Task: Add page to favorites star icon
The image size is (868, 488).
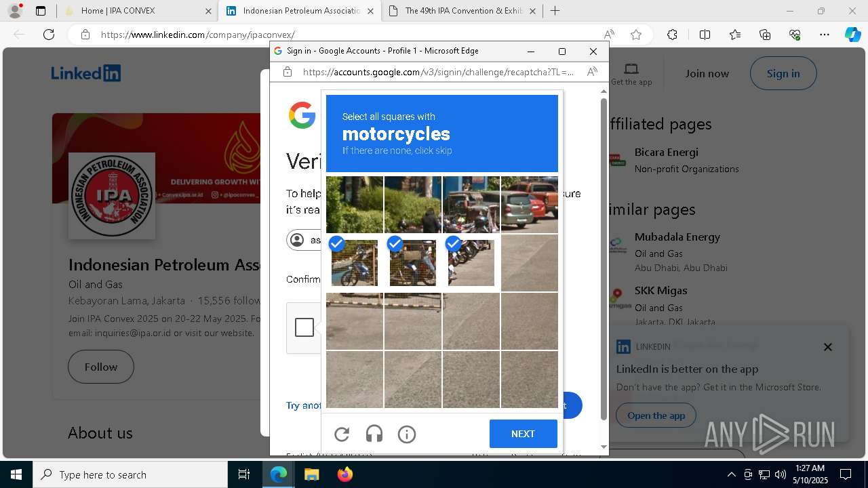Action: tap(635, 35)
